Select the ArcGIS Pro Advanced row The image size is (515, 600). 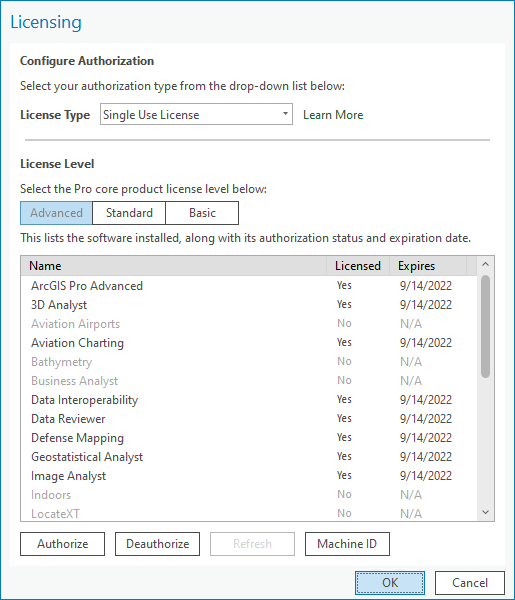click(x=249, y=286)
